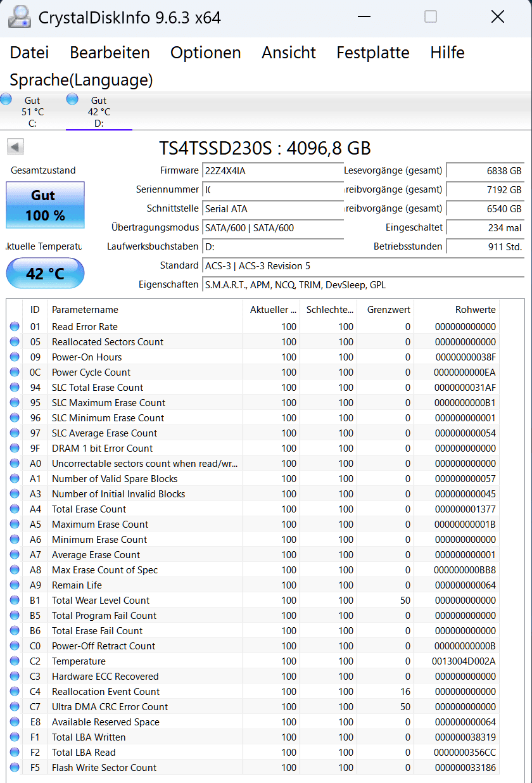The image size is (532, 783).
Task: Click the Übertragungsmodus field SATA/600
Action: pos(273,227)
